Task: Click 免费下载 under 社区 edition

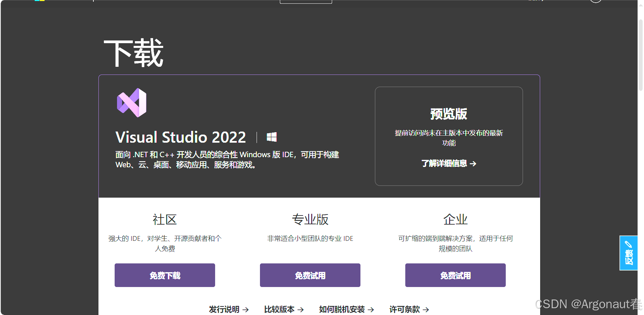Action: click(x=165, y=275)
